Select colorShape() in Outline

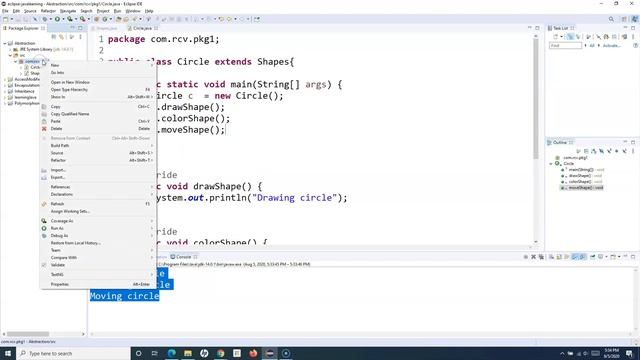click(582, 182)
